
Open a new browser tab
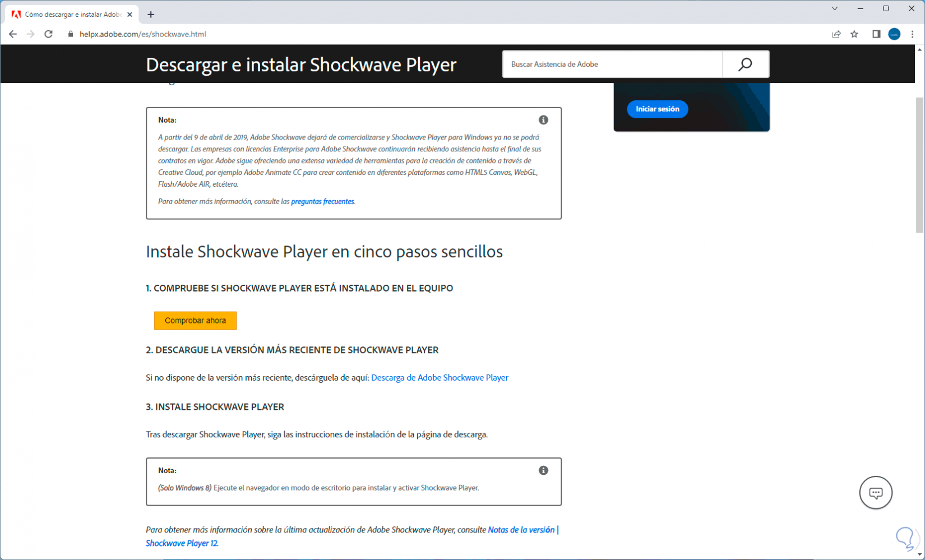pyautogui.click(x=151, y=15)
